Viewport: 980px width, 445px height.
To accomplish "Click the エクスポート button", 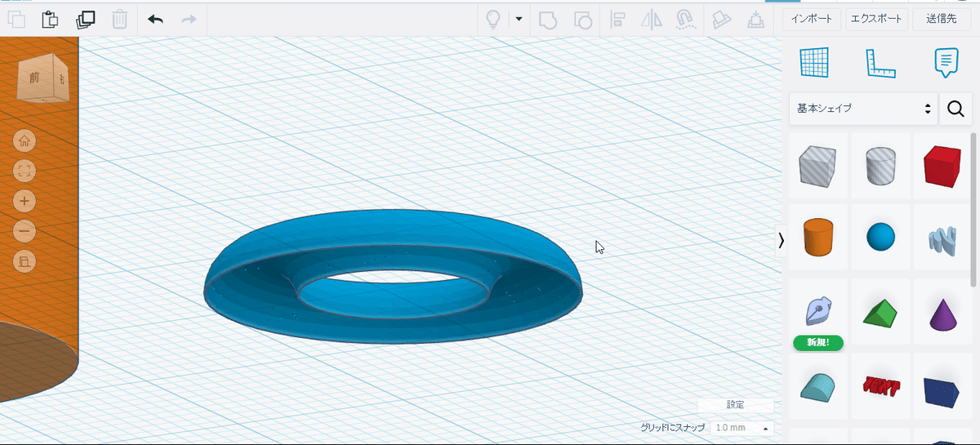I will pyautogui.click(x=876, y=19).
